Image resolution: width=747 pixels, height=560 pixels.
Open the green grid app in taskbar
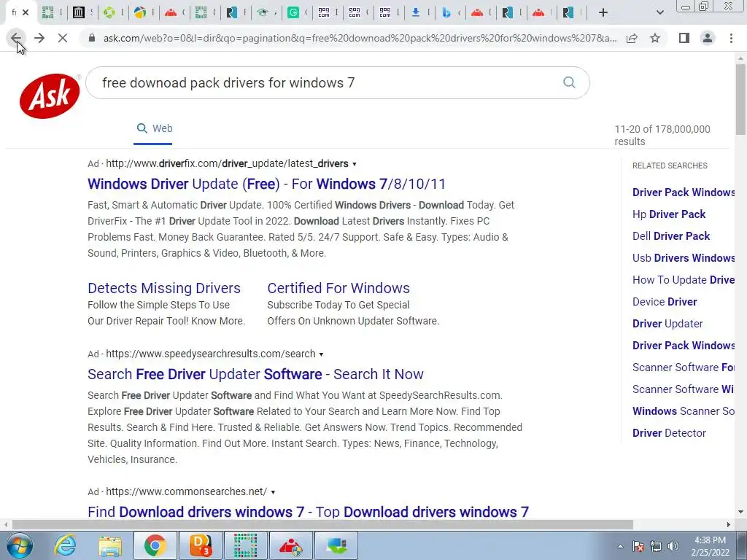[x=245, y=545]
